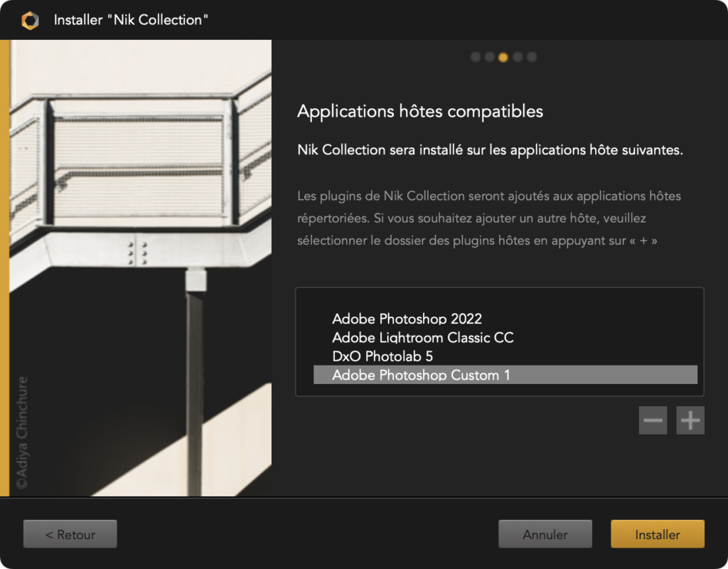
Task: Select Adobe Lightroom Classic CC entry
Action: coord(505,337)
